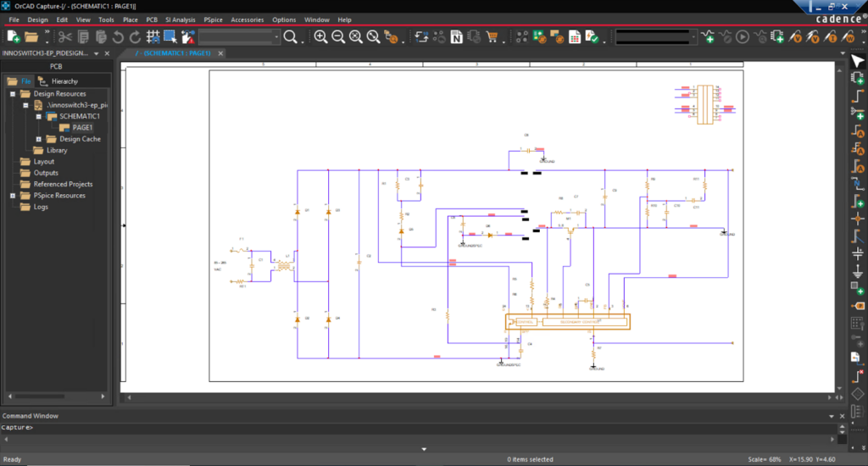Open the bill of materials table icon
The height and width of the screenshot is (466, 868).
[x=575, y=37]
